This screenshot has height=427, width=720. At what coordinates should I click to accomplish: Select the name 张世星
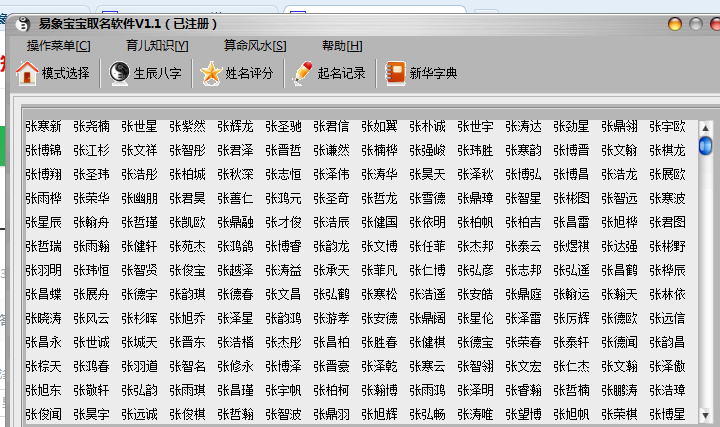[140, 126]
